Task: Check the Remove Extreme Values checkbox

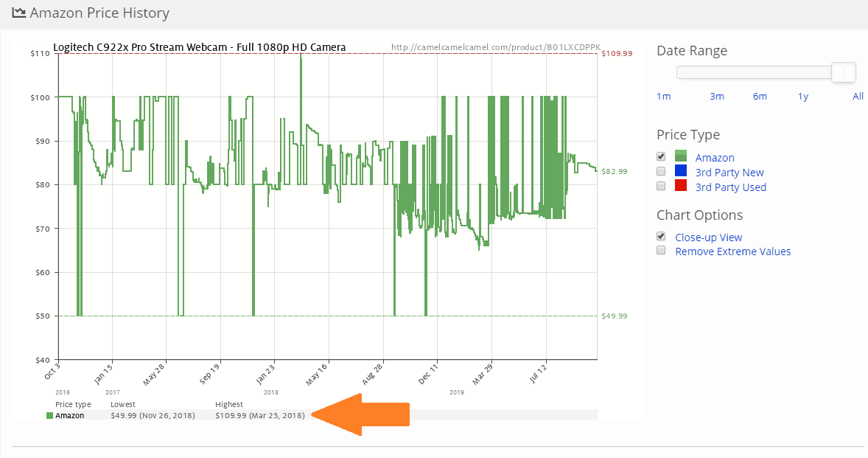Action: pyautogui.click(x=661, y=250)
